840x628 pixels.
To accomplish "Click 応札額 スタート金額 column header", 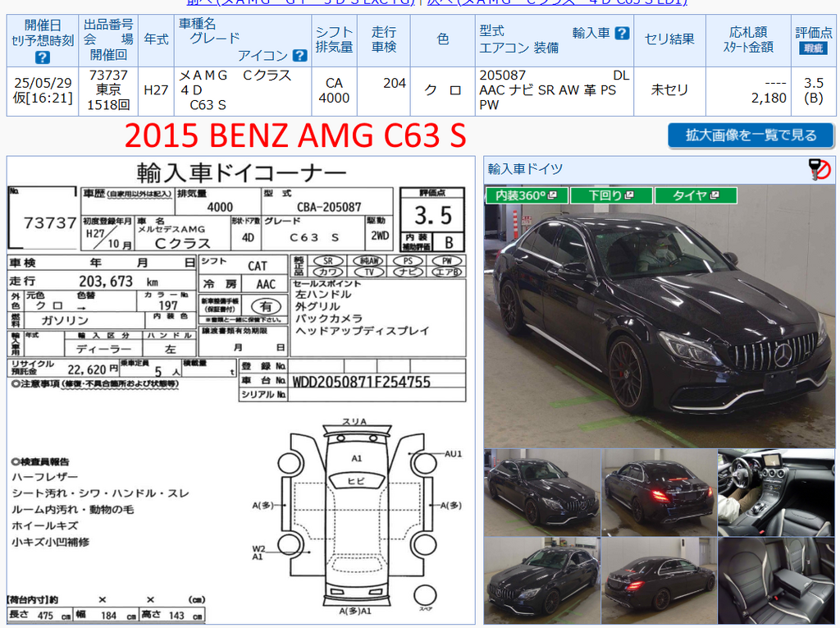I will [748, 39].
